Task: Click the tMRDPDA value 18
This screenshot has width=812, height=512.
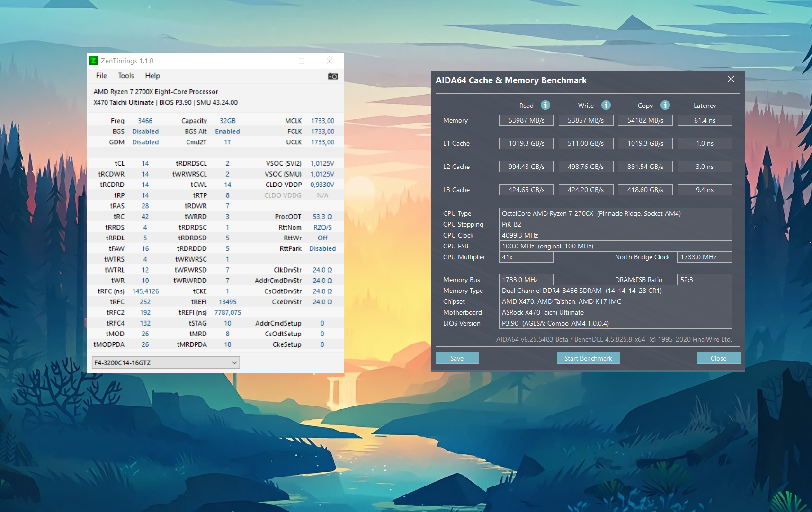Action: point(228,344)
